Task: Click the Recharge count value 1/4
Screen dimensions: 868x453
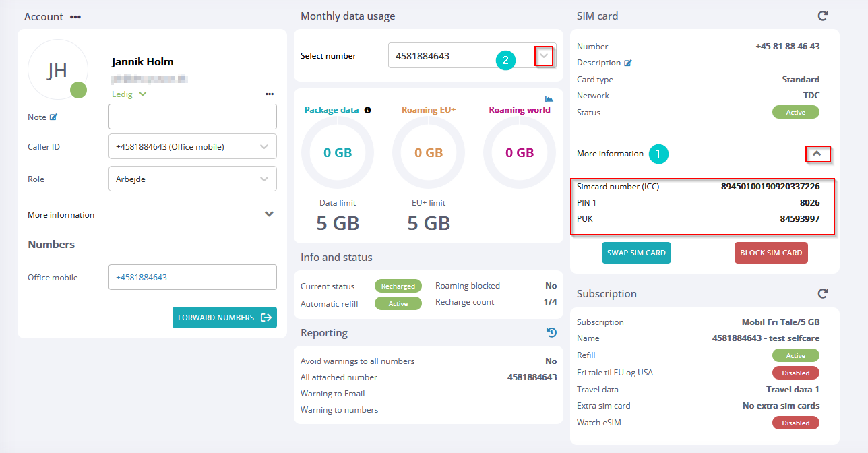Action: click(551, 302)
